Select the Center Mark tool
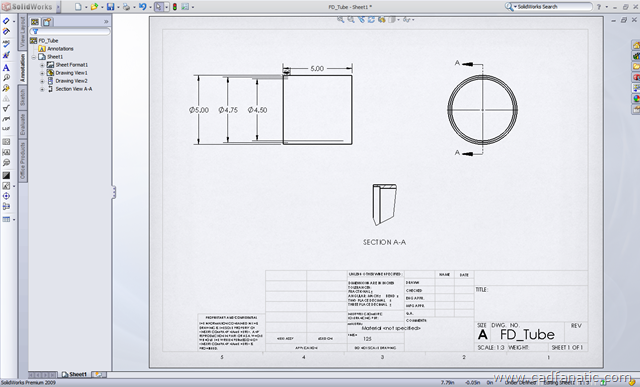This screenshot has height=387, width=640. click(6, 196)
